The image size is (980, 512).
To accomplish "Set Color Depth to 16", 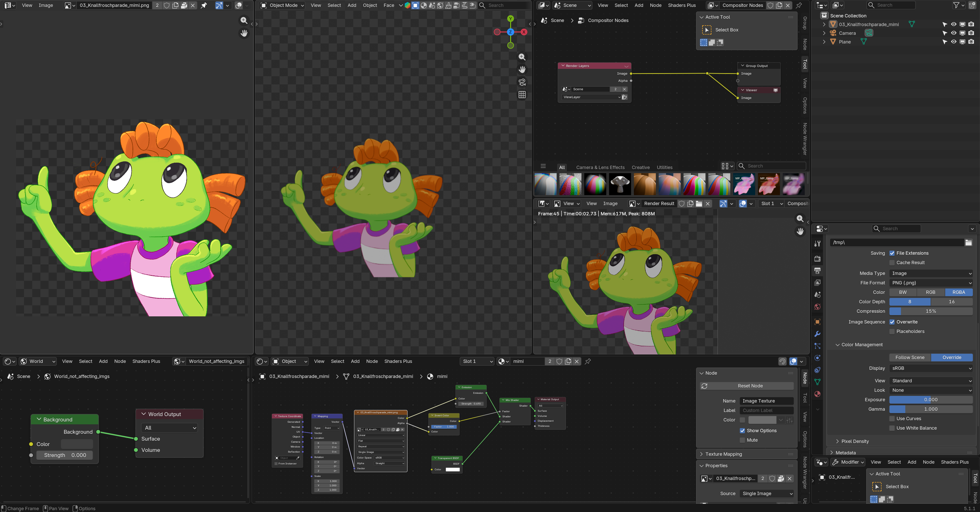I will (951, 302).
